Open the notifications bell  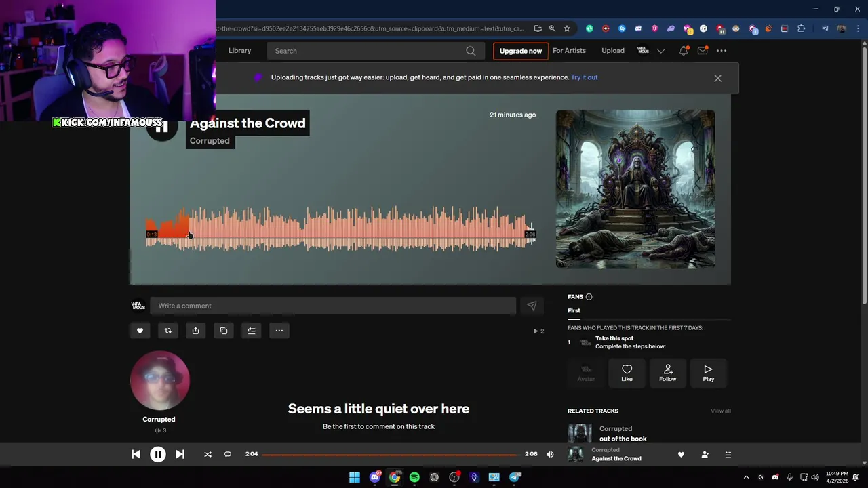(x=684, y=51)
